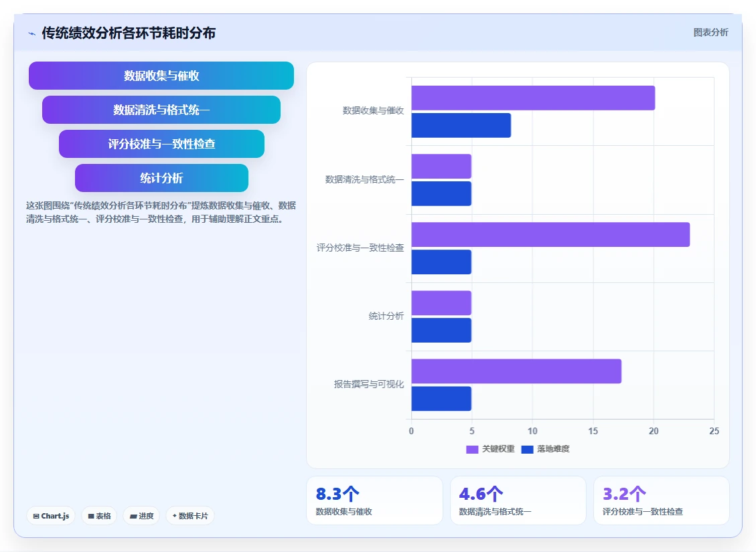Select the 统计分析 funnel step
The height and width of the screenshot is (552, 756).
[161, 178]
